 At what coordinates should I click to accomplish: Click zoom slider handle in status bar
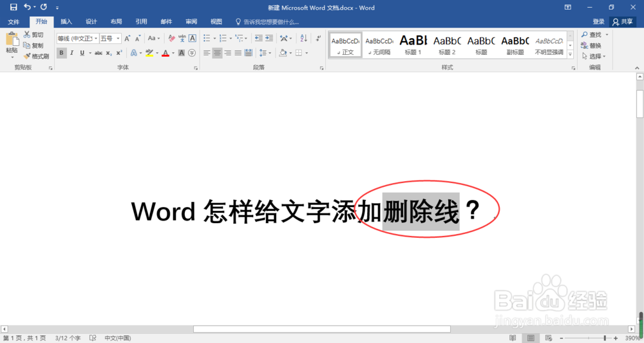click(x=605, y=338)
